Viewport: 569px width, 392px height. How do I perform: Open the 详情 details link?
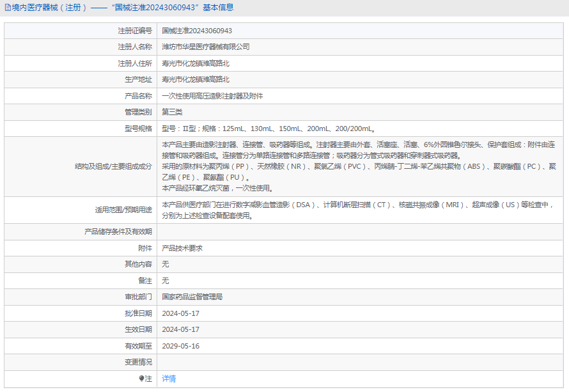169,379
